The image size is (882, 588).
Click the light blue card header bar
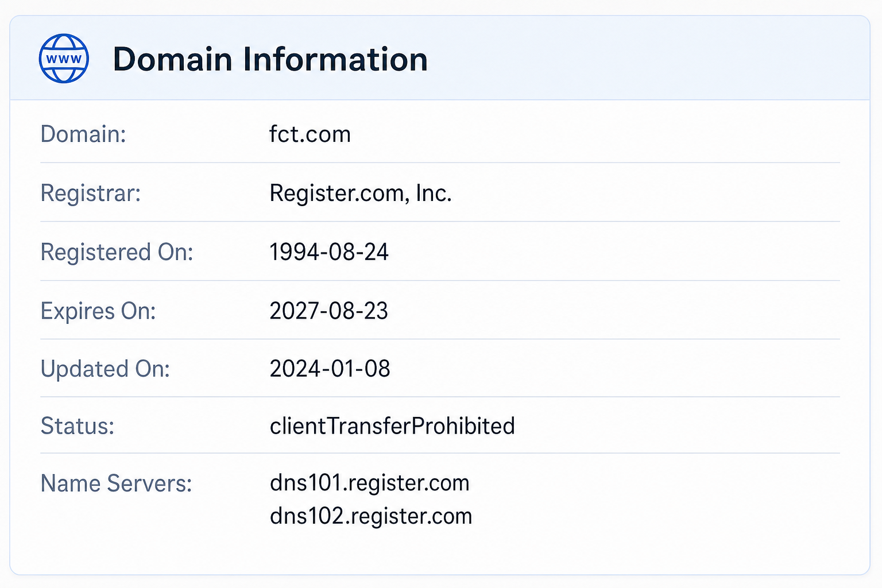[440, 58]
